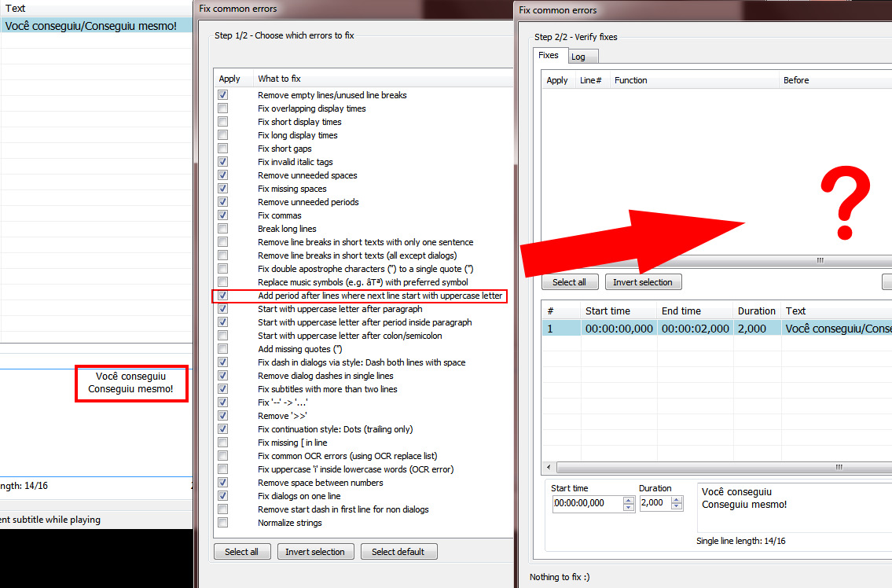Click horizontal scrollbar of subtitle list
892x588 pixels.
point(724,467)
